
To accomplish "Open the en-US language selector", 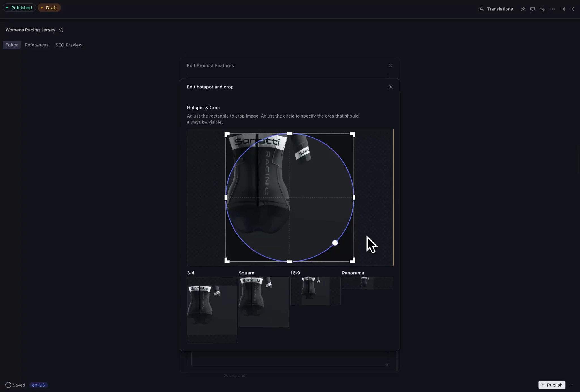I will coord(39,385).
